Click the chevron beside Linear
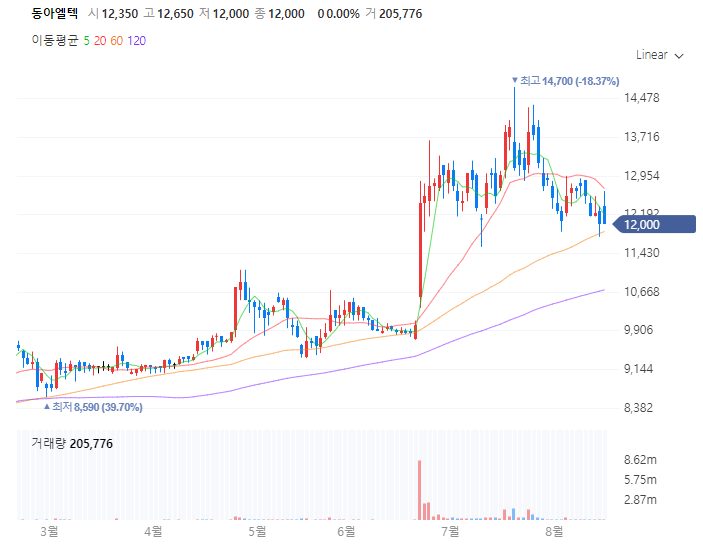Screen dimensions: 703x558 pos(679,56)
